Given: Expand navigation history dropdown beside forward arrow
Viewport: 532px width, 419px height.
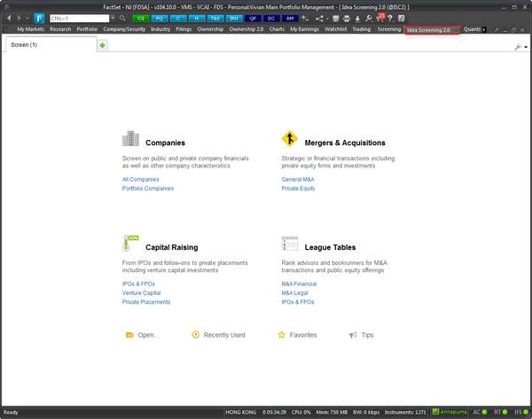Looking at the screenshot, I should (27, 19).
